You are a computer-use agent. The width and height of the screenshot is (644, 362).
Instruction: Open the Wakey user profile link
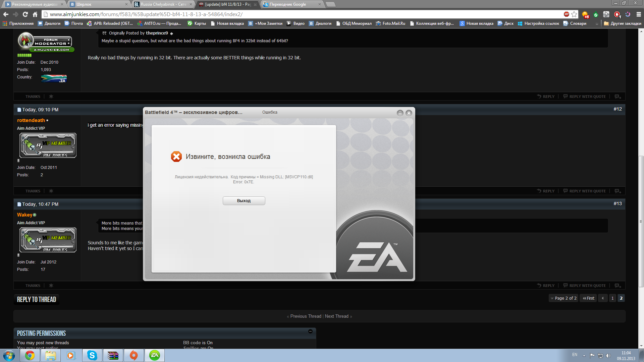(24, 215)
